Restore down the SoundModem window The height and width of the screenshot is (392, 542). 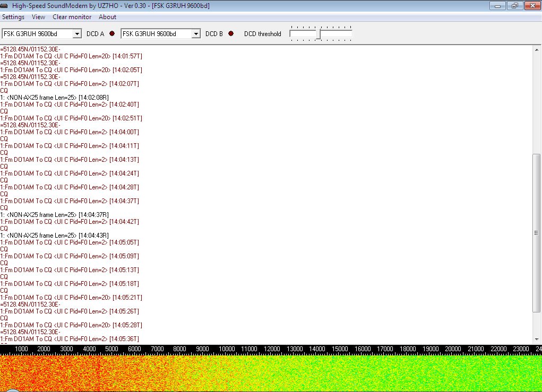pyautogui.click(x=515, y=6)
